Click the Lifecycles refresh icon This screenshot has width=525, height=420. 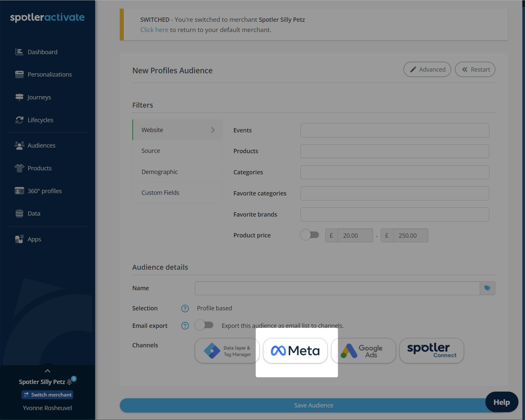19,120
